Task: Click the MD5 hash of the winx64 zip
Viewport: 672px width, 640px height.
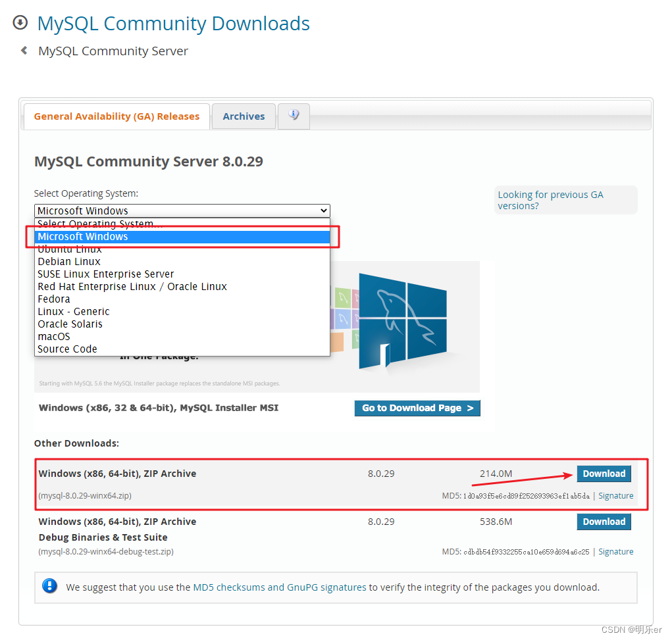Action: click(527, 496)
